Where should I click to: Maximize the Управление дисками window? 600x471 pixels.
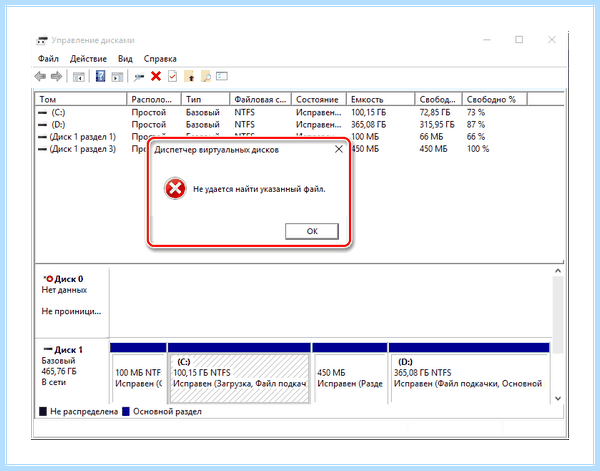tap(519, 40)
